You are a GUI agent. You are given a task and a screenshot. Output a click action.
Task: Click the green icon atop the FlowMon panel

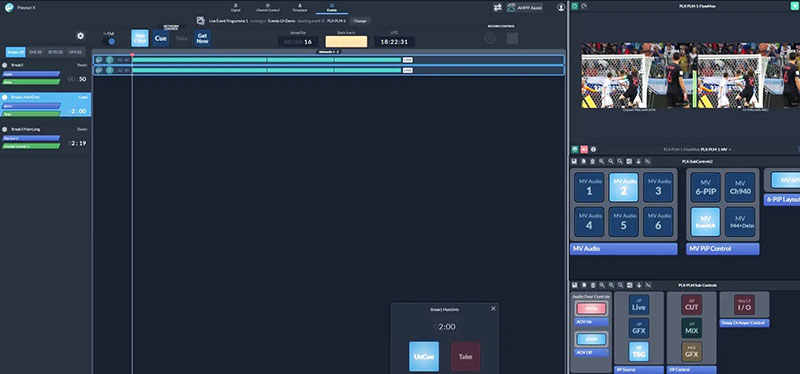click(x=575, y=6)
